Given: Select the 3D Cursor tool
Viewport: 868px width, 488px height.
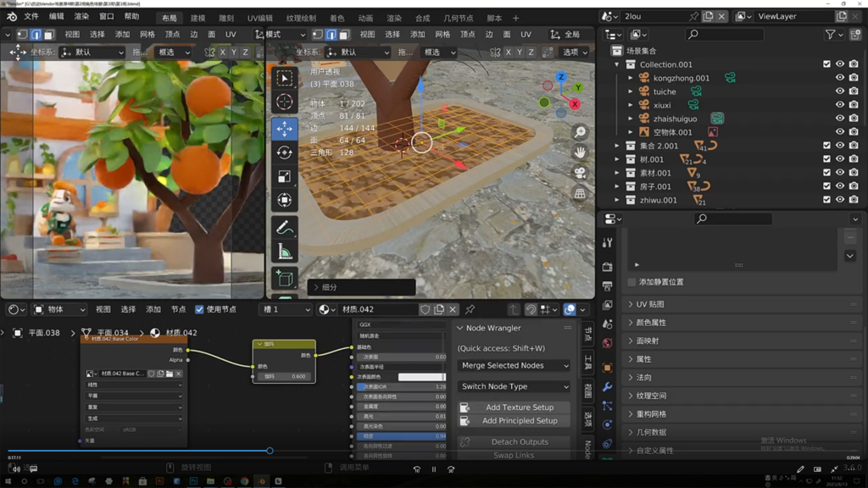Looking at the screenshot, I should (284, 102).
